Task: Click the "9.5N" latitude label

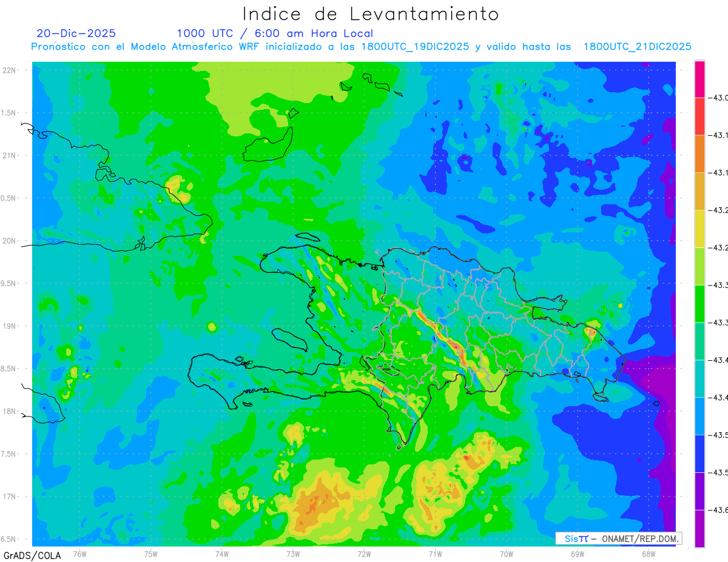Action: point(9,284)
